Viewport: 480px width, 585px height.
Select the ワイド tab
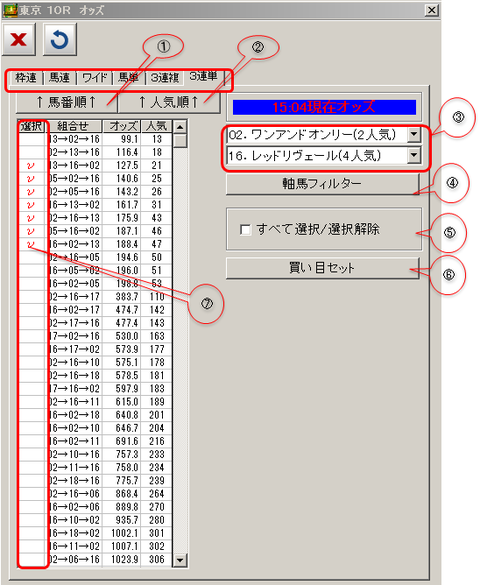click(x=95, y=78)
